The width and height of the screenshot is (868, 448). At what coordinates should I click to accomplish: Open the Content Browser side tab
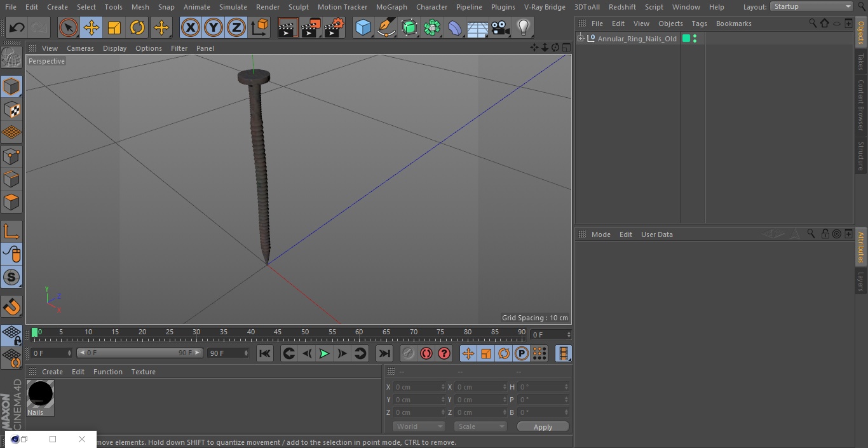pos(861,105)
